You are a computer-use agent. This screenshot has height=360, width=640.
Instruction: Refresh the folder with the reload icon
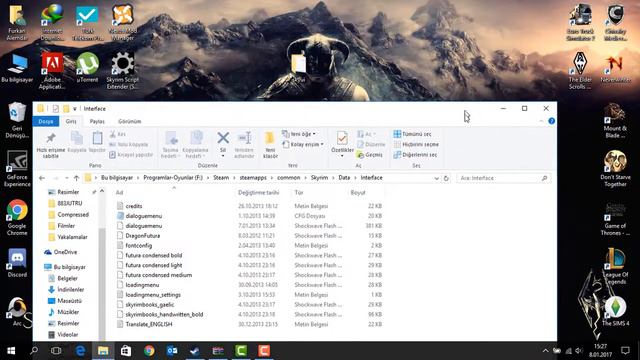[446, 178]
